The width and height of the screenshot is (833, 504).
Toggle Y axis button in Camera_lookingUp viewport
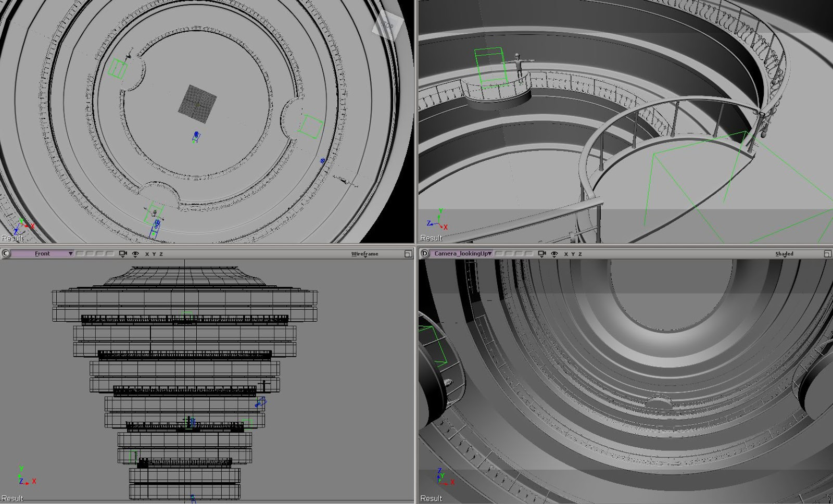click(573, 254)
